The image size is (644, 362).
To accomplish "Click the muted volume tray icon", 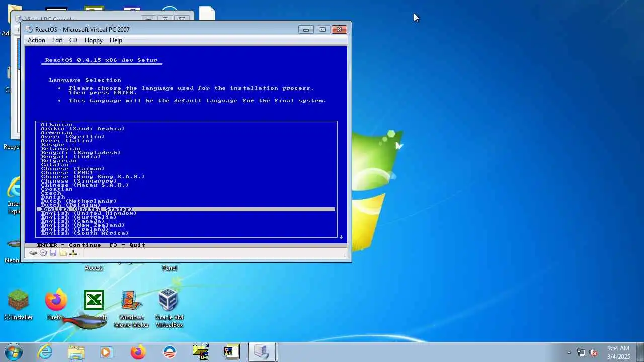I will (x=593, y=352).
